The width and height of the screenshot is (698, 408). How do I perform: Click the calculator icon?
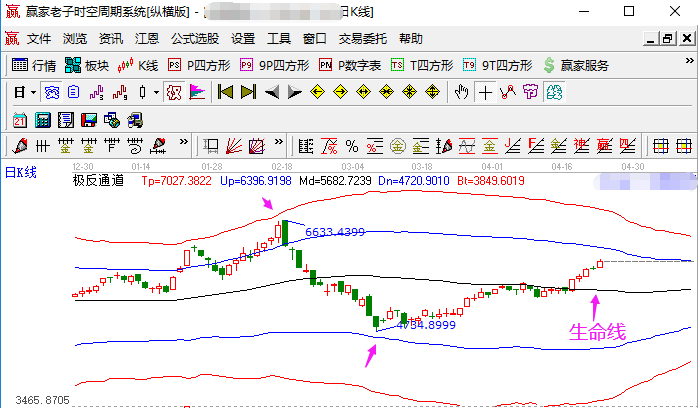(42, 119)
